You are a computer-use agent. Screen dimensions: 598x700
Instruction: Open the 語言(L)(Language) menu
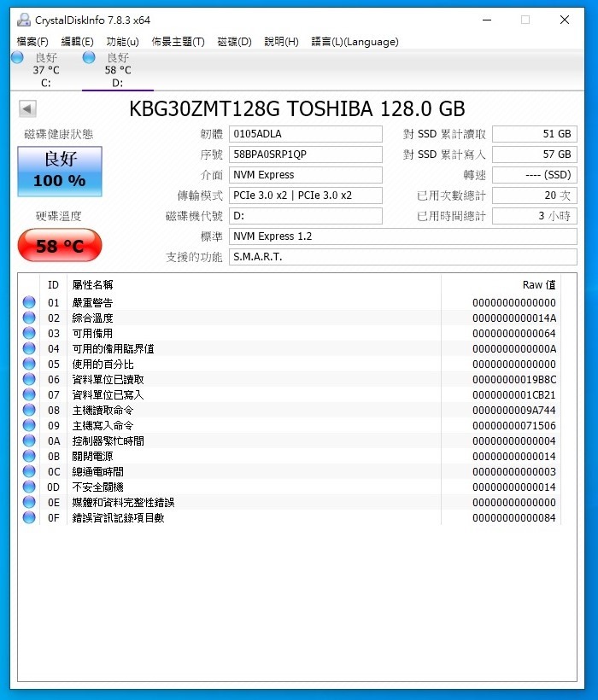(355, 42)
